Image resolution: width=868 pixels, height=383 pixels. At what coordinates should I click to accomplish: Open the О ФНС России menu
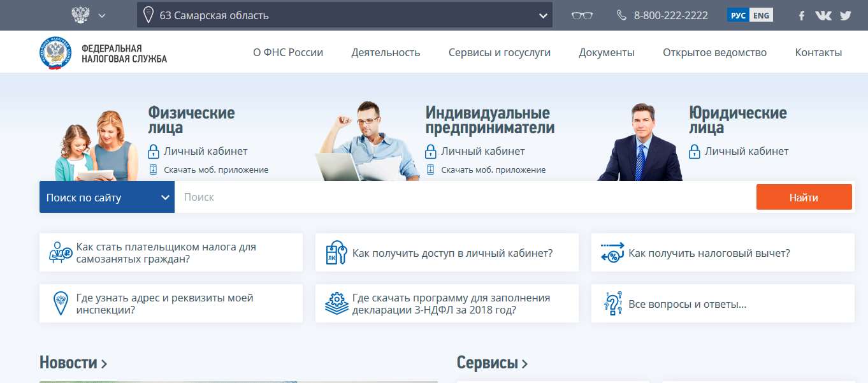coord(288,52)
